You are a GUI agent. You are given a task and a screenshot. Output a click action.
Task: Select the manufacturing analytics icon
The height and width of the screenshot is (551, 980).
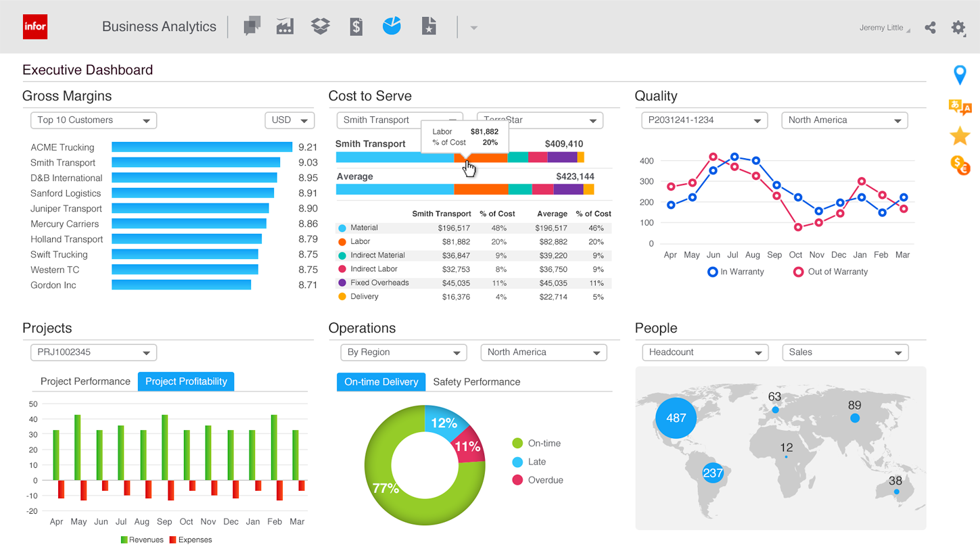(284, 26)
